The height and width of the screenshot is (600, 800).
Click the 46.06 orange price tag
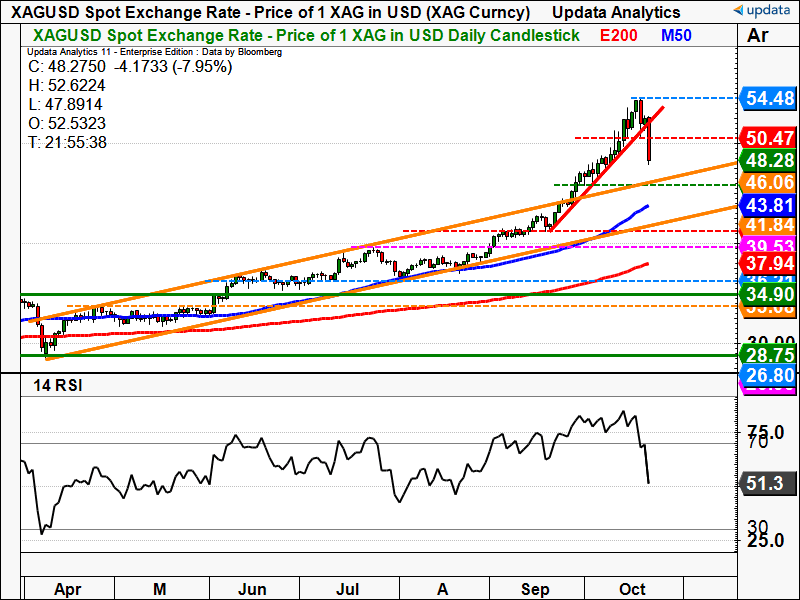767,183
